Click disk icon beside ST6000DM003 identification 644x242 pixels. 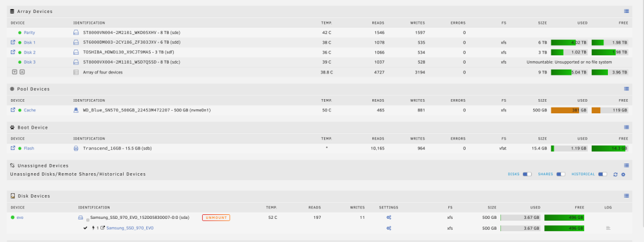click(75, 42)
